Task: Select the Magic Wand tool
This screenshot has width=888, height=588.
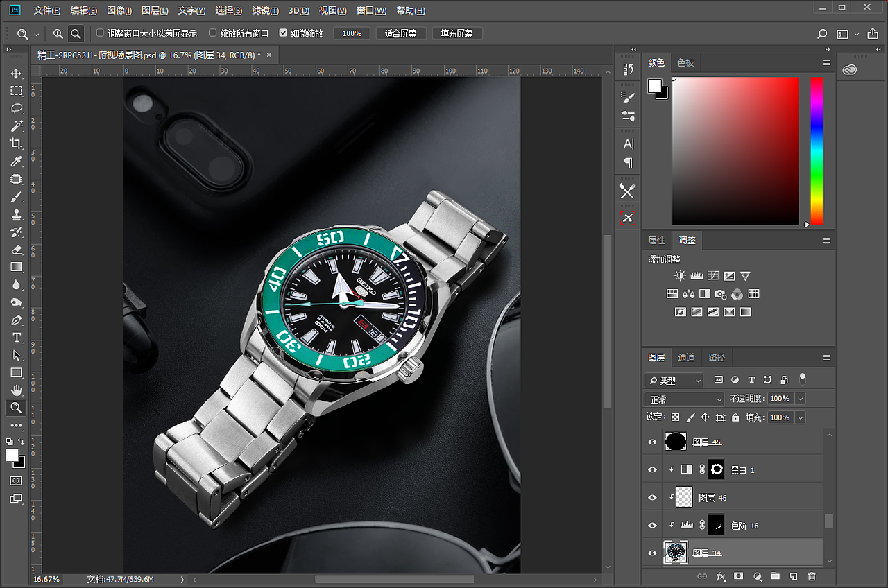Action: pyautogui.click(x=16, y=126)
